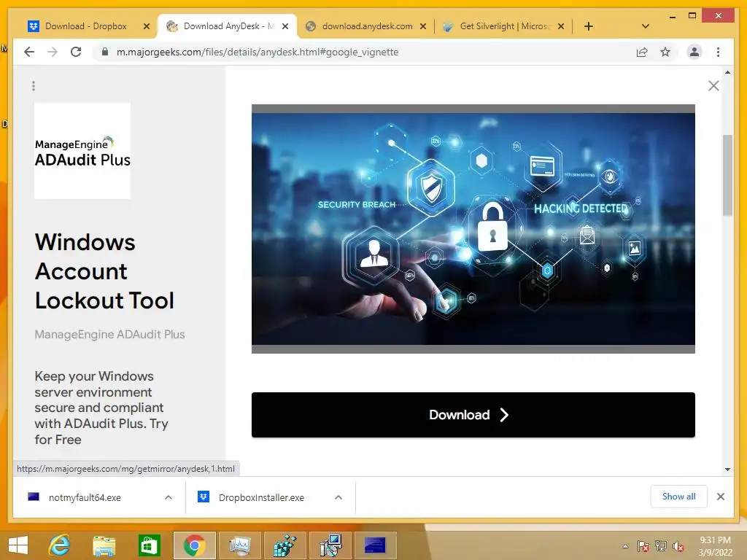Open a new tab with plus
Screen dimensions: 747x560
pos(589,26)
